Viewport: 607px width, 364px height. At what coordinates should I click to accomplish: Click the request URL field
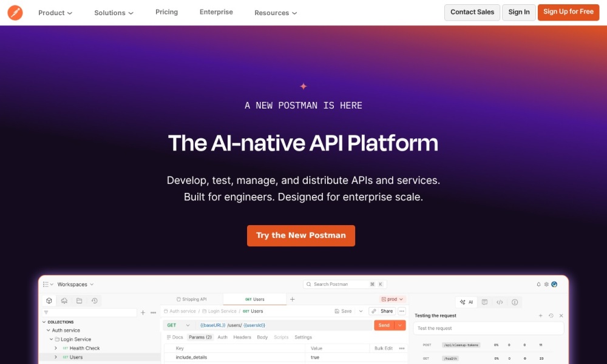(x=283, y=325)
